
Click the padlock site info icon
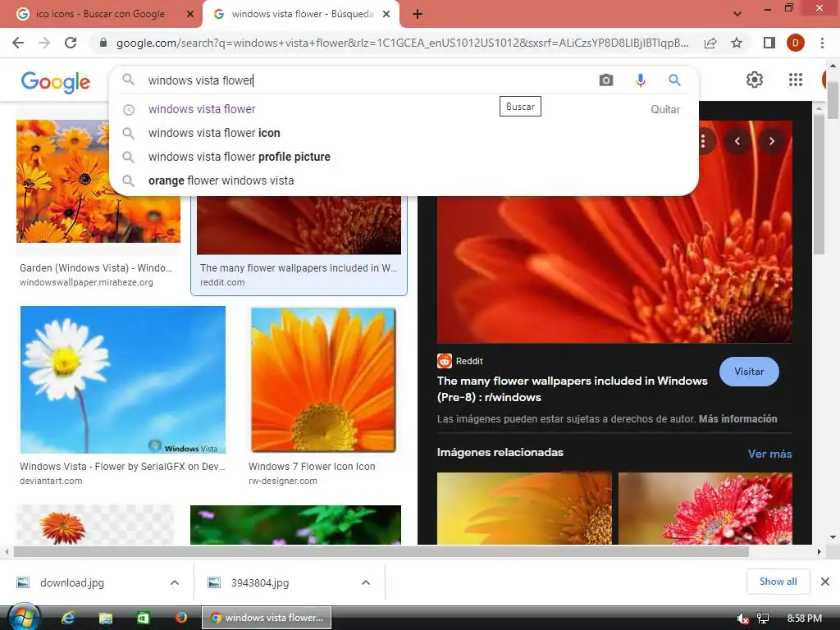tap(103, 43)
